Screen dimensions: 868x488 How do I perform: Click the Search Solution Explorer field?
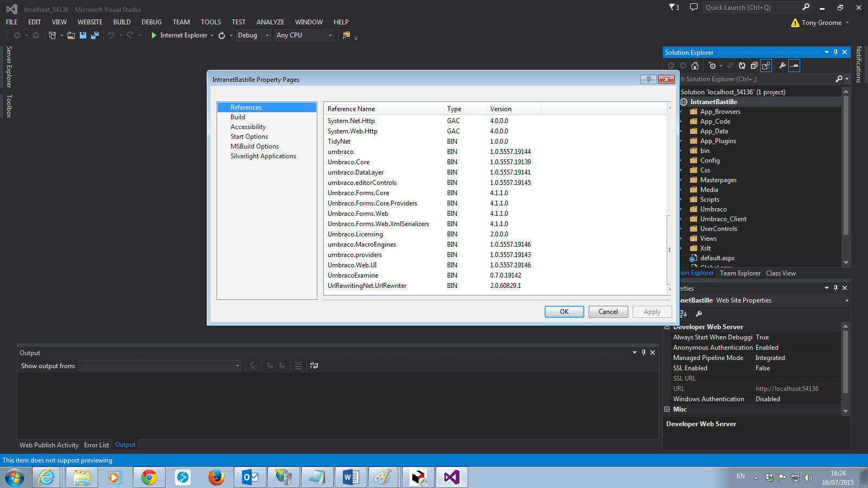(757, 79)
